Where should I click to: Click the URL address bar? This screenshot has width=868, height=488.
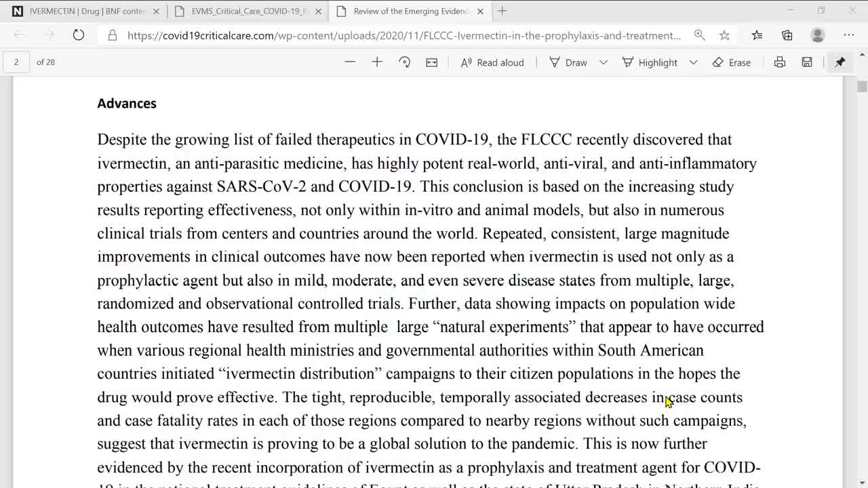pyautogui.click(x=404, y=35)
